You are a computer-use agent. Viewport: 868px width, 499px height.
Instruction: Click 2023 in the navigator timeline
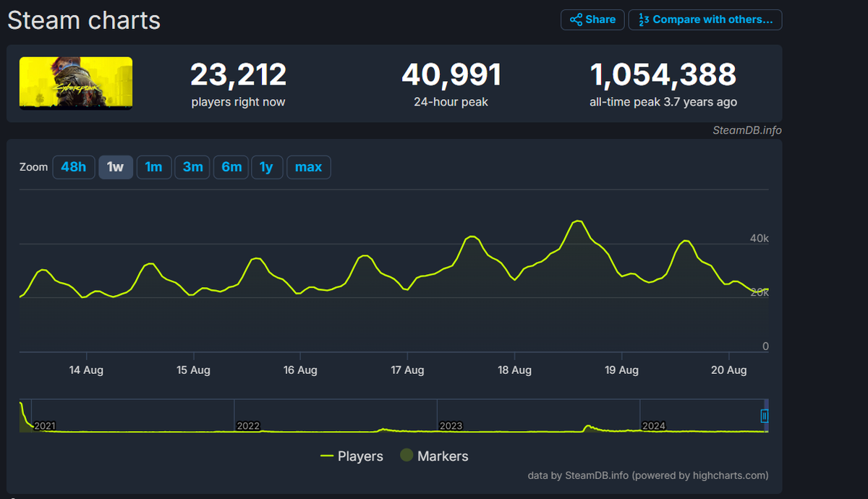click(451, 426)
